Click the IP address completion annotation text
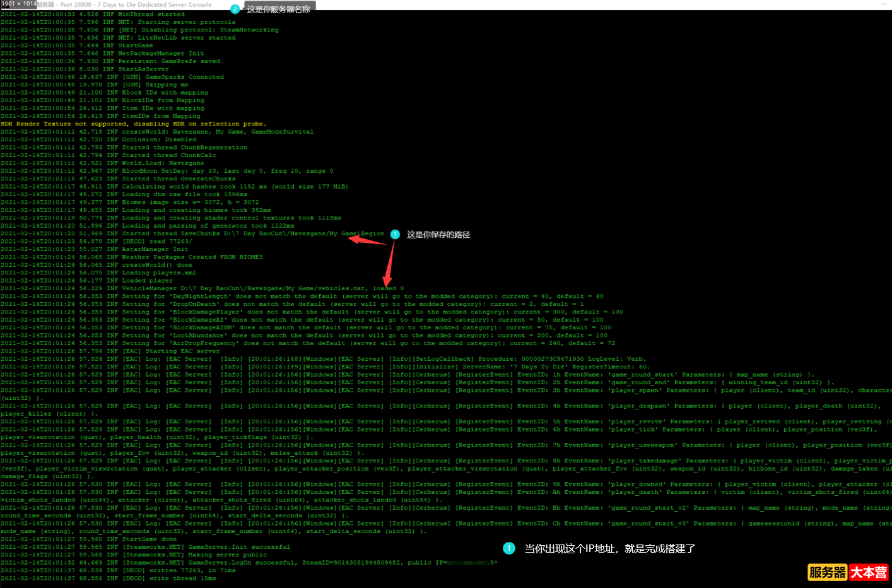The width and height of the screenshot is (892, 588). click(609, 549)
